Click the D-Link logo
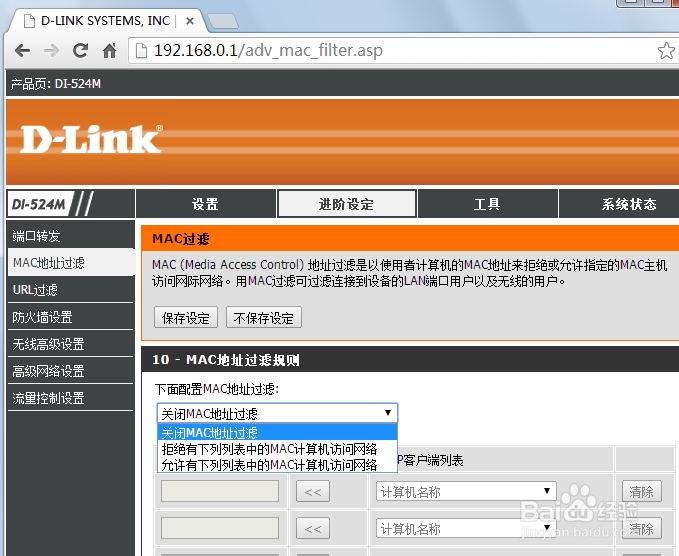Screen dimensions: 679x556 pos(91,139)
